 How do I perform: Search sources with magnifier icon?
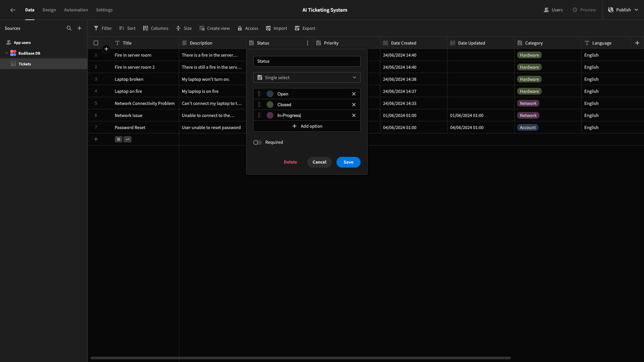pyautogui.click(x=69, y=28)
